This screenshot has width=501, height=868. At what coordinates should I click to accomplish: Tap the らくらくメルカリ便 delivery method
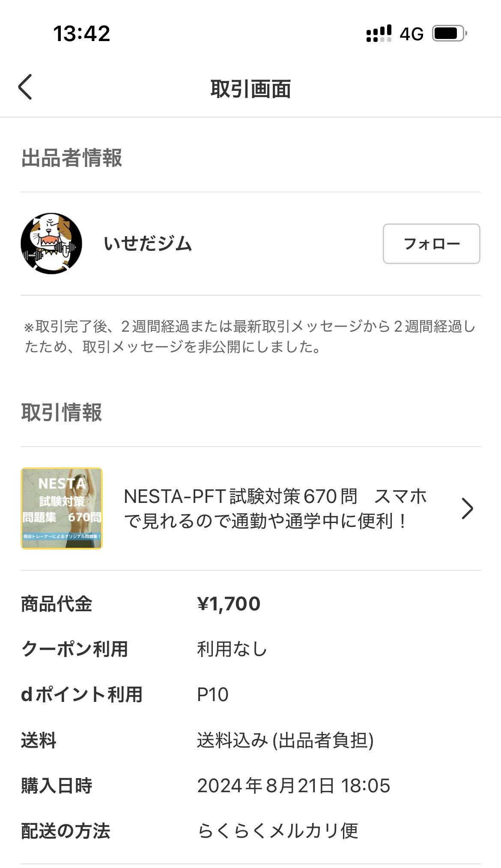pos(277,831)
